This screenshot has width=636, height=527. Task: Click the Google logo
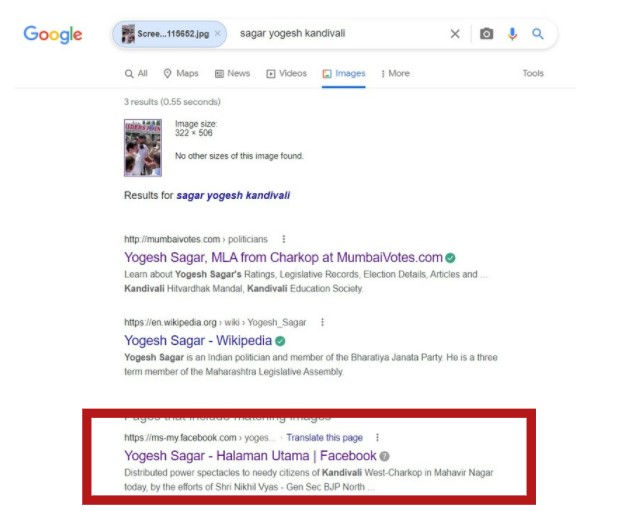53,34
